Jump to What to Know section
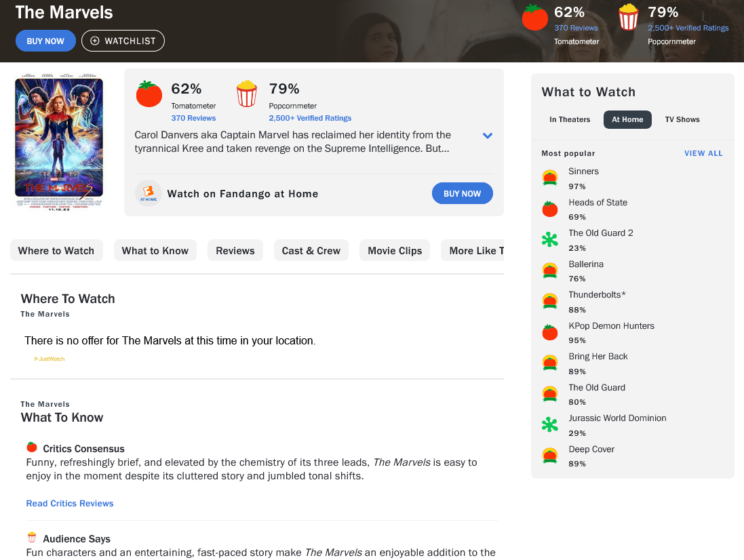 pyautogui.click(x=155, y=250)
